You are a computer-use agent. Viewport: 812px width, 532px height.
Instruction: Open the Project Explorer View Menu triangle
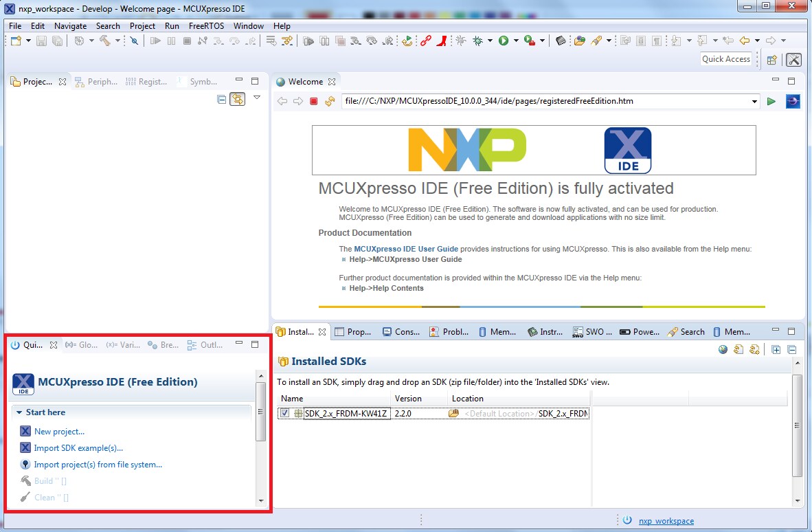257,98
